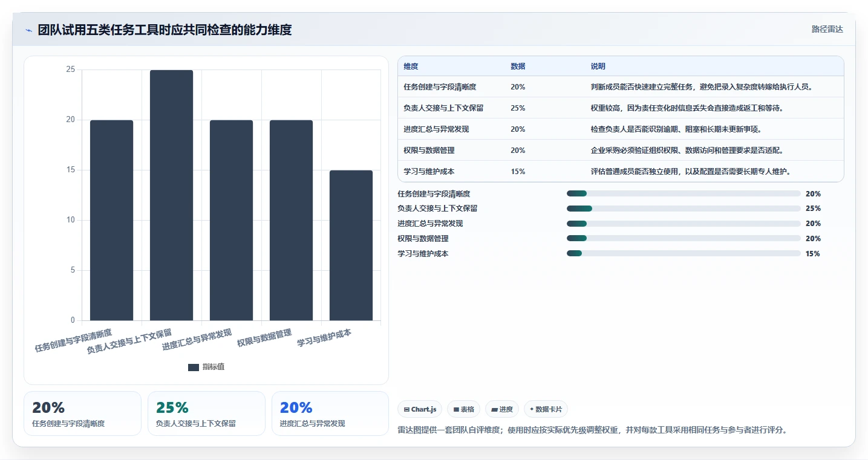This screenshot has height=460, width=868.
Task: Click the 任务创建与字段清晰度 progress bar
Action: [684, 193]
